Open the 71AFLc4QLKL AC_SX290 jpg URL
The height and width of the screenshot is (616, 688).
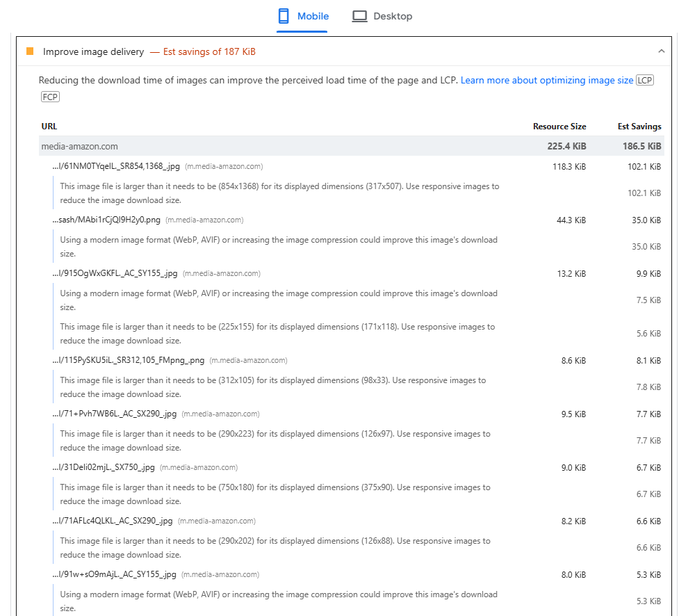(113, 521)
